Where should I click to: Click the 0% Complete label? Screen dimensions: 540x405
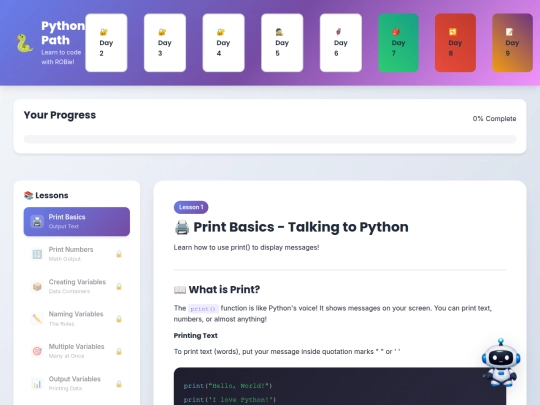click(x=494, y=118)
